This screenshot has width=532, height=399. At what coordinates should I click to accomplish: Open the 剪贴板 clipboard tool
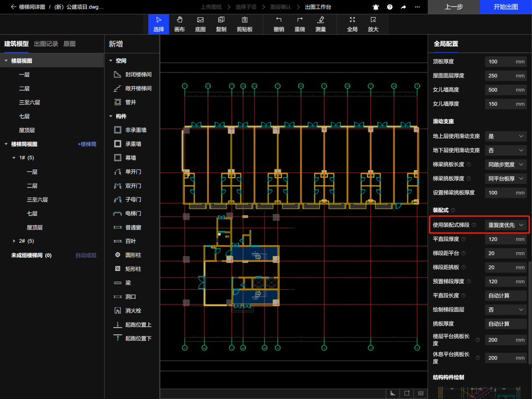[244, 24]
